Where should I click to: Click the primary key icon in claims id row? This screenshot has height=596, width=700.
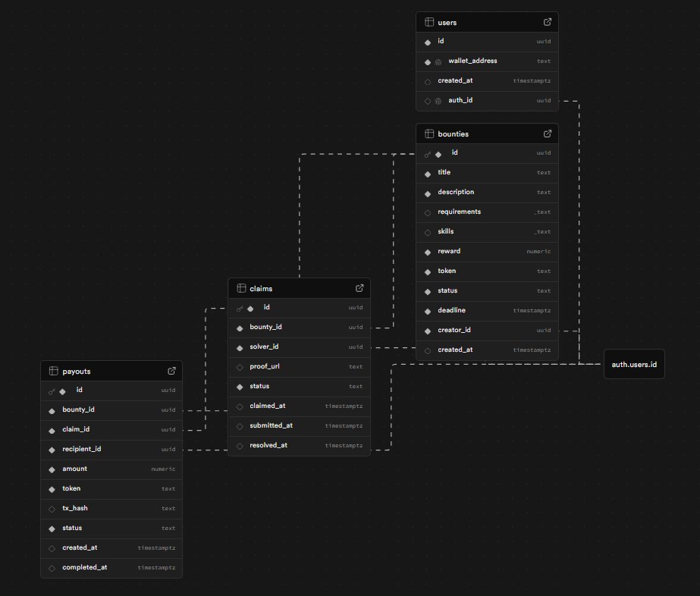point(240,309)
